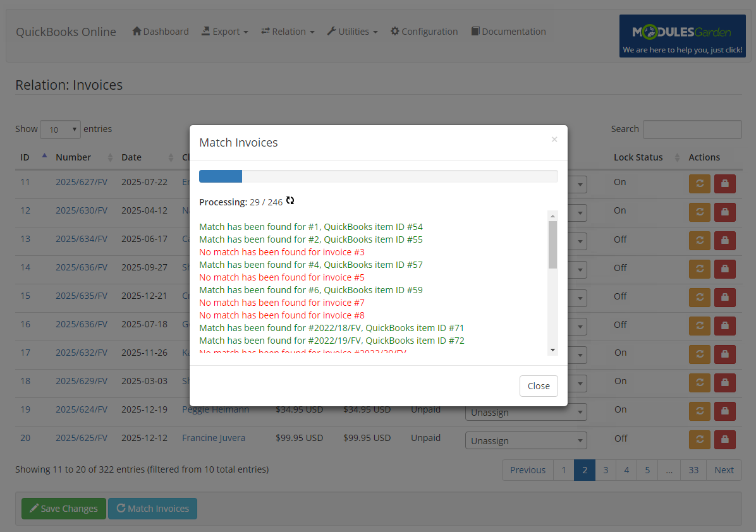Open the Show entries dropdown
The height and width of the screenshot is (532, 756).
(60, 129)
